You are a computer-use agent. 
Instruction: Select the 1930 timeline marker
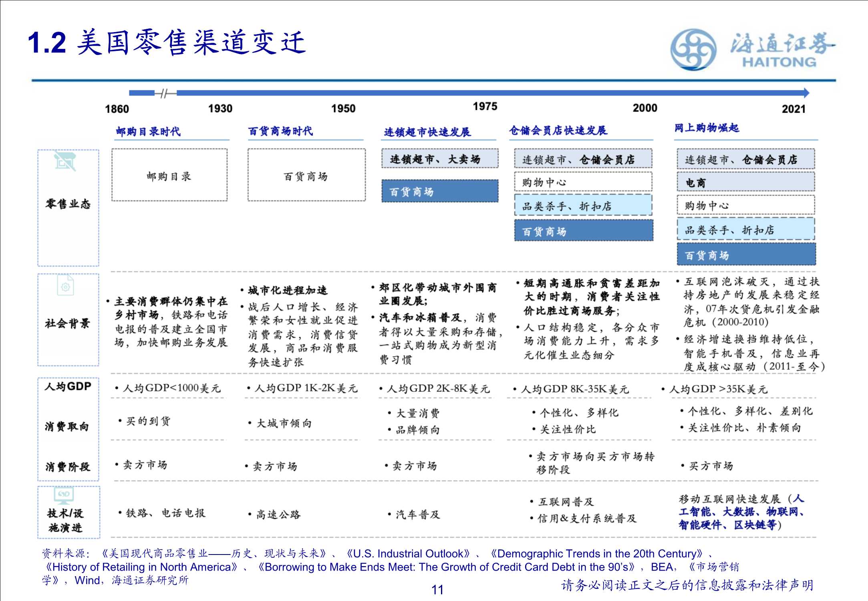(x=220, y=109)
